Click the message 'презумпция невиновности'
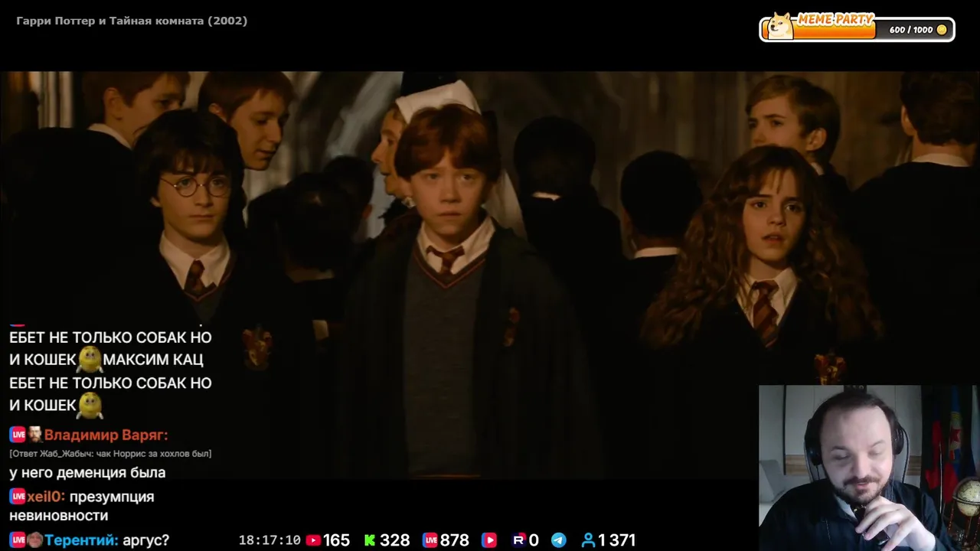Image resolution: width=980 pixels, height=551 pixels. tap(82, 506)
